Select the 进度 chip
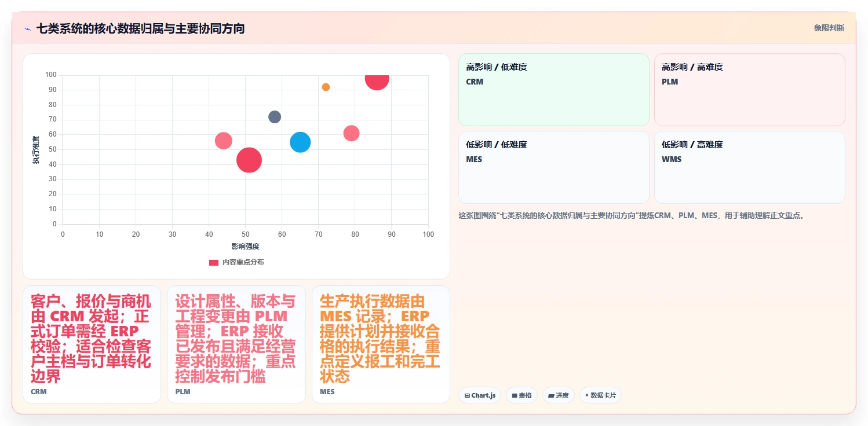 (559, 395)
